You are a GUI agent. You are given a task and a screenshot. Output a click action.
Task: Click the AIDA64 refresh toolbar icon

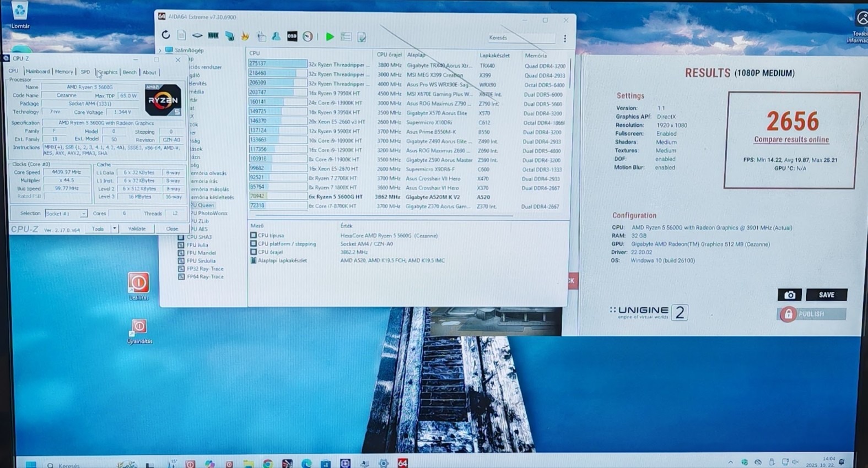(x=166, y=35)
